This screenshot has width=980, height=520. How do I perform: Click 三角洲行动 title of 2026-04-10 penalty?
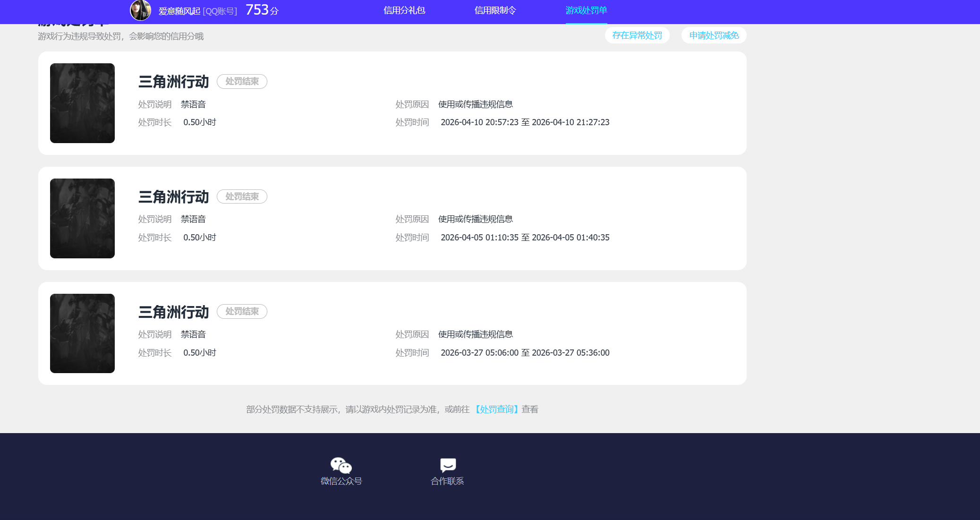click(173, 82)
